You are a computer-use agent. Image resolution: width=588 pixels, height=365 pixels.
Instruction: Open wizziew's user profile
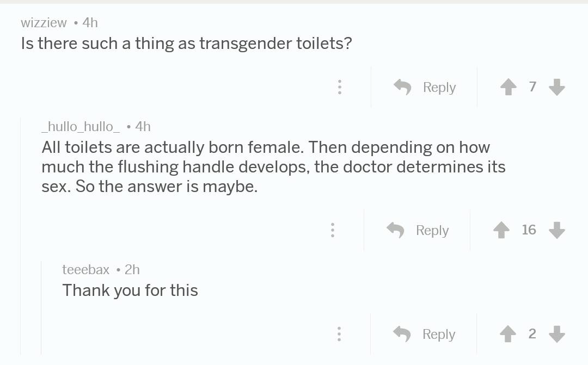pos(44,23)
